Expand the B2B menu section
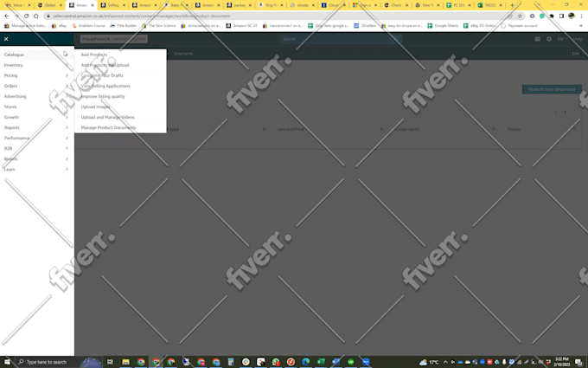This screenshot has width=588, height=368. pyautogui.click(x=36, y=148)
